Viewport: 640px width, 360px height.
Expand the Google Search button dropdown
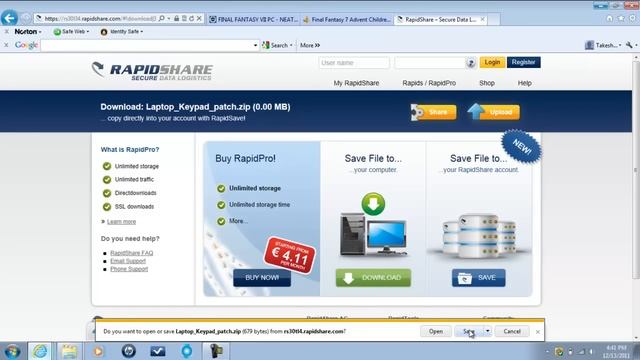pos(291,45)
